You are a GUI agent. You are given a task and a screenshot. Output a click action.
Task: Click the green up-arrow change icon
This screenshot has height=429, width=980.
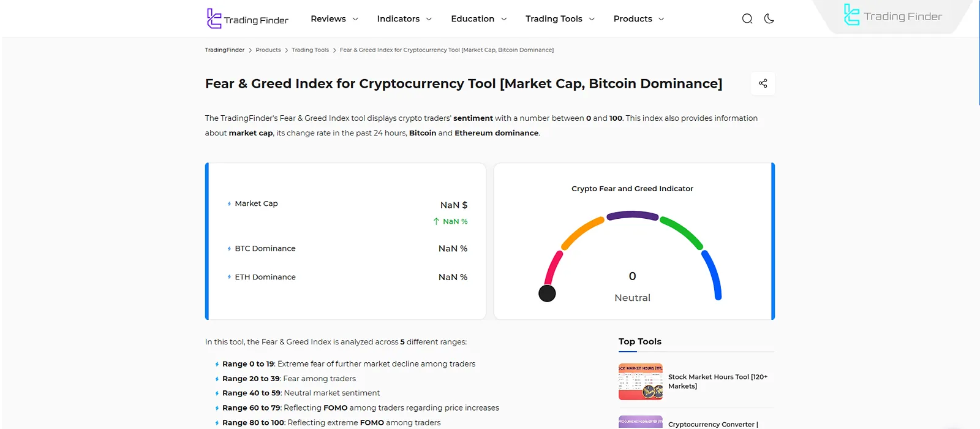(436, 221)
